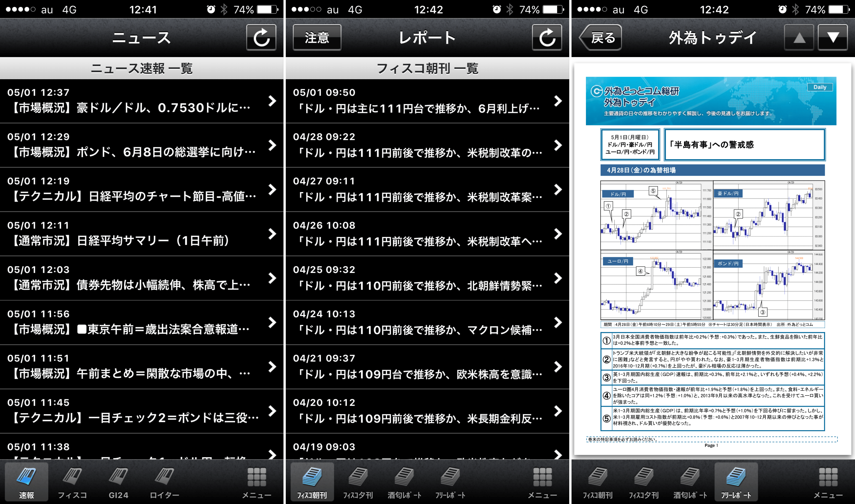This screenshot has height=504, width=855.
Task: Tap the refresh icon on Report screen
Action: [547, 38]
